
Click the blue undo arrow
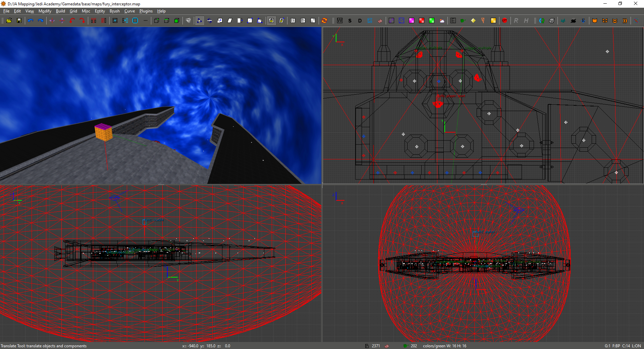pos(31,20)
